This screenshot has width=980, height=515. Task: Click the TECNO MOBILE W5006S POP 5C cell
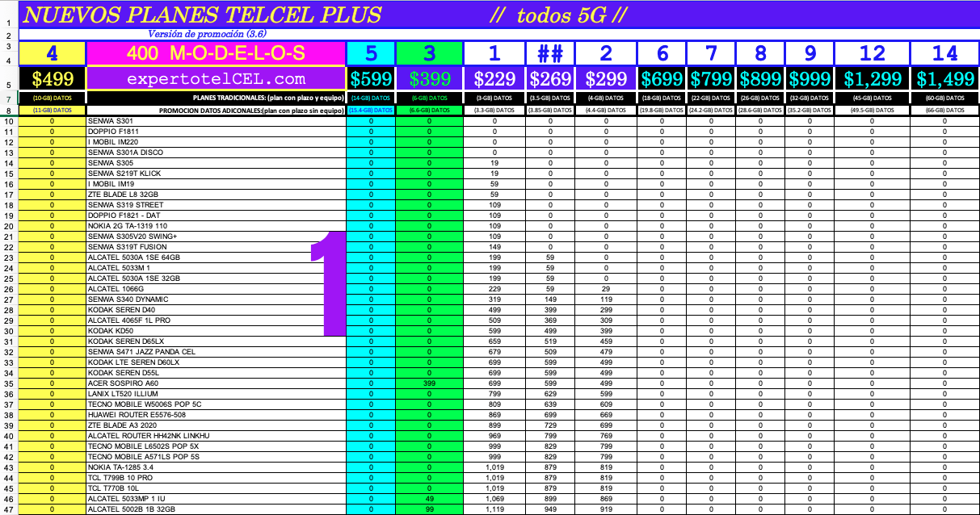(216, 404)
